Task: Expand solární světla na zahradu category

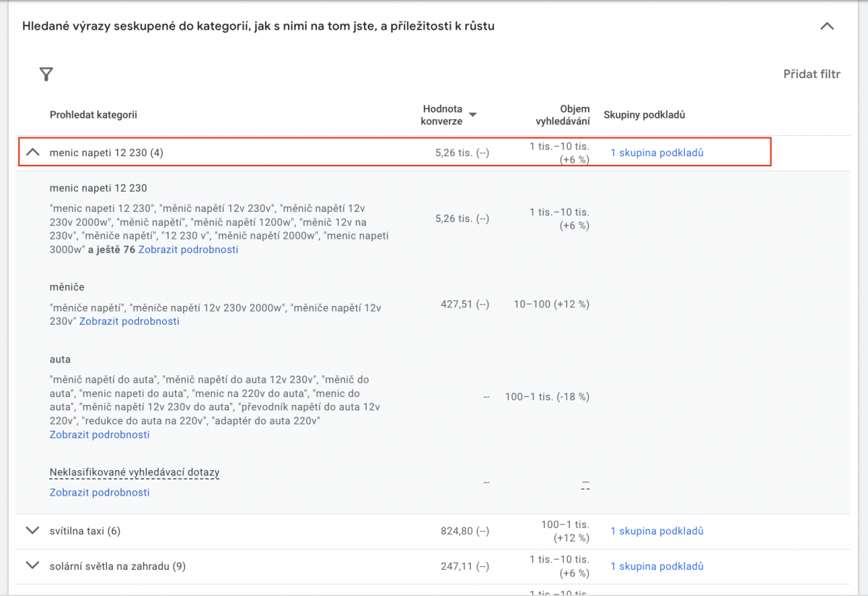Action: 32,566
